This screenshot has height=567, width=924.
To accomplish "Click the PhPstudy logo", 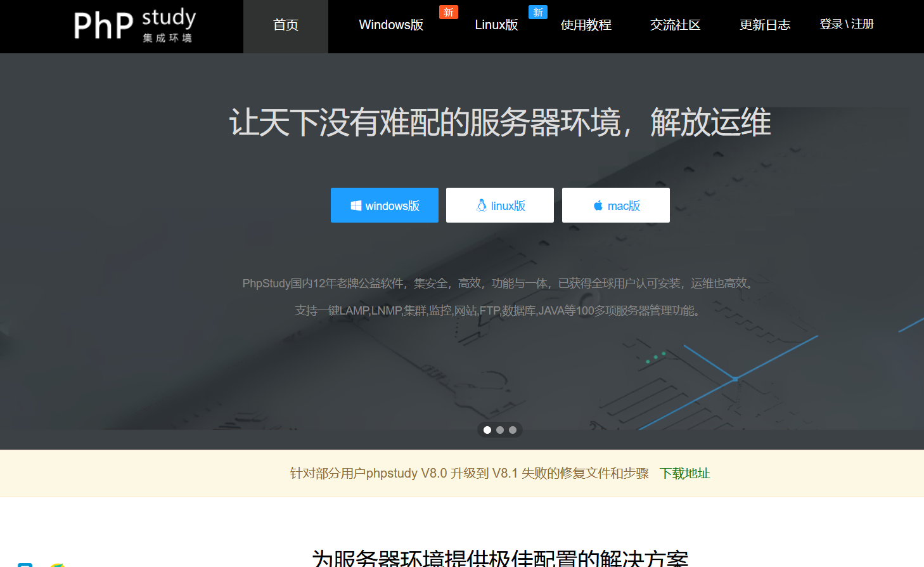I will click(x=135, y=25).
